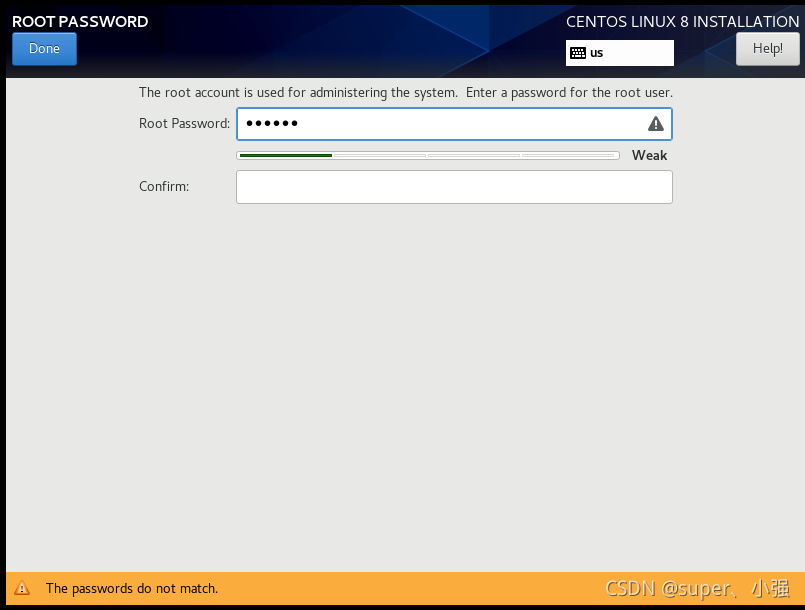Focus the Root Password input field
805x610 pixels.
(x=454, y=124)
